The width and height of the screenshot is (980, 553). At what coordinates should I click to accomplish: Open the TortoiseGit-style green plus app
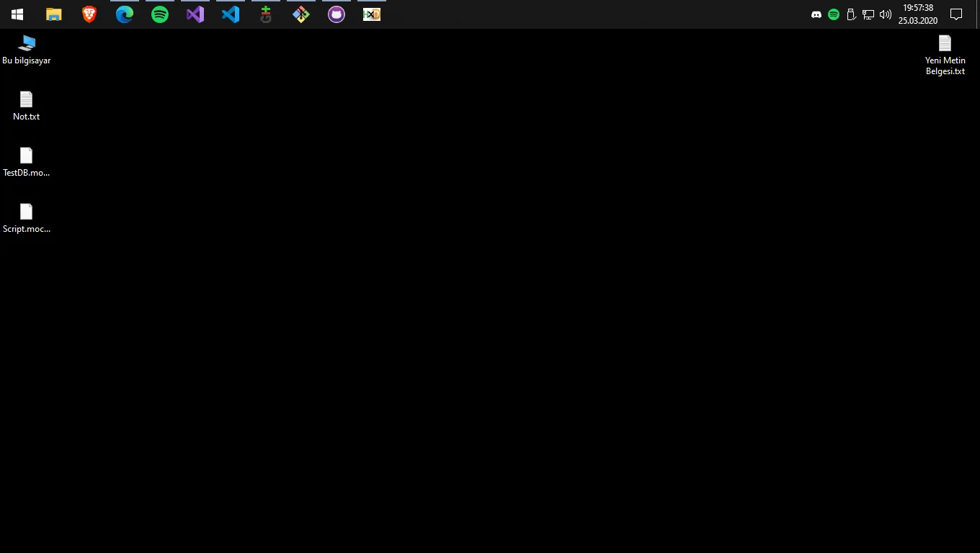click(265, 14)
